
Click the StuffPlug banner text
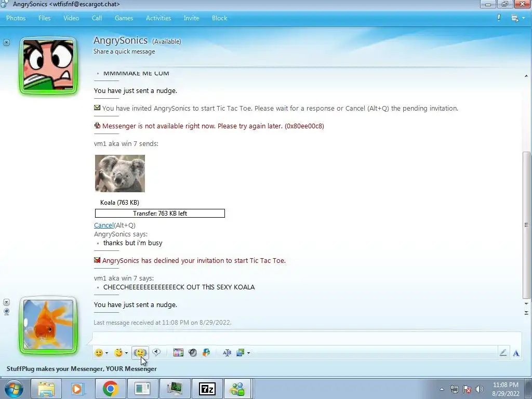click(82, 369)
